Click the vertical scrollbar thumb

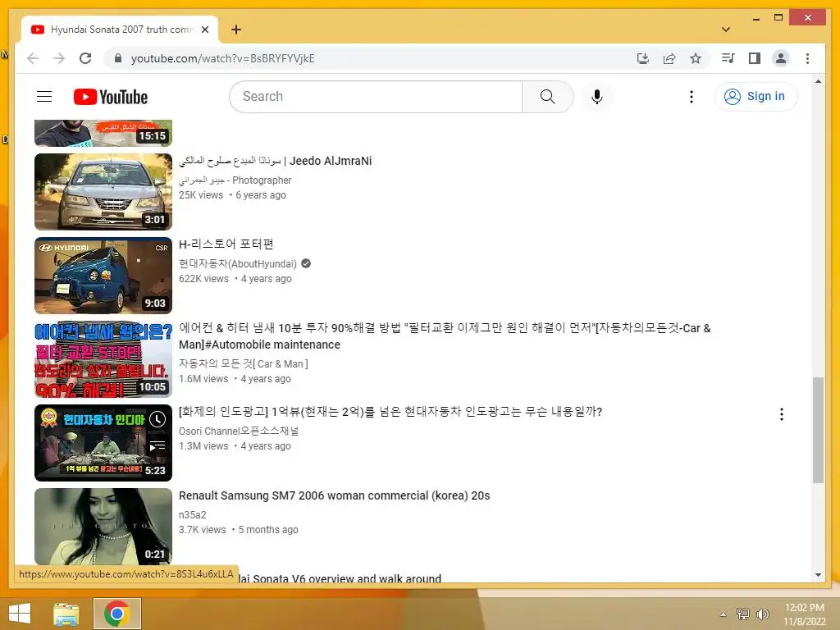point(818,430)
